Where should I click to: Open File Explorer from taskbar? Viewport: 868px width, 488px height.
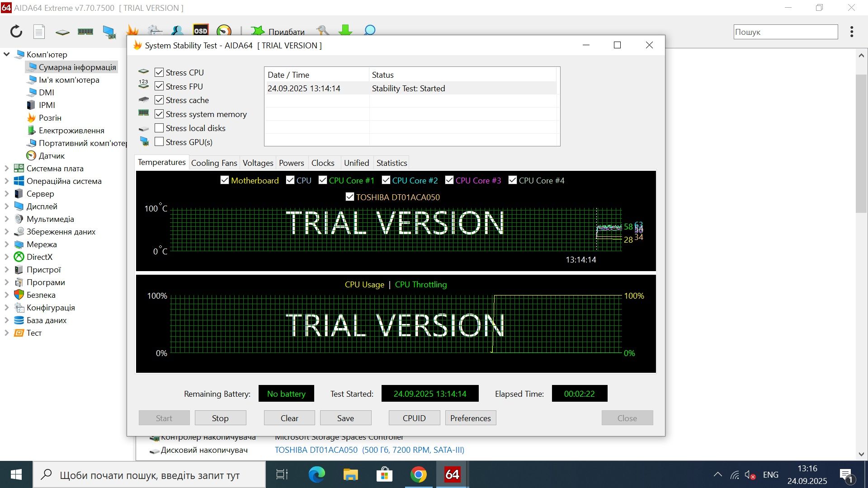350,474
